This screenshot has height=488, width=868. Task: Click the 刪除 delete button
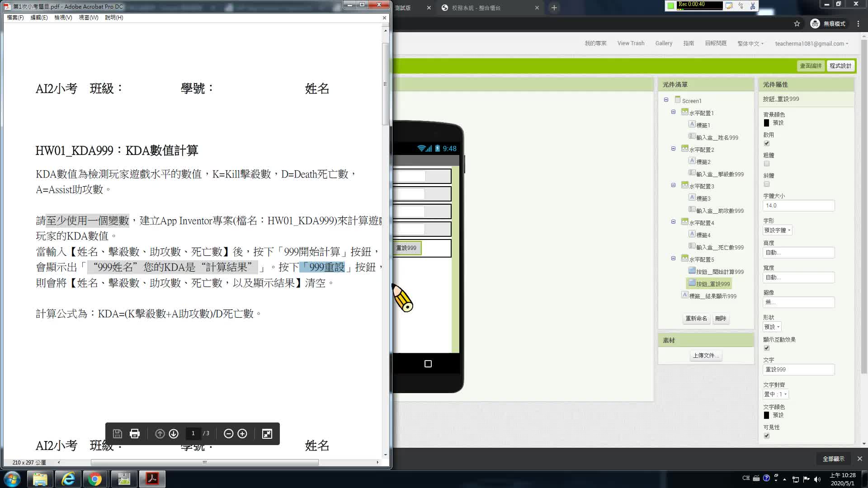pyautogui.click(x=721, y=319)
